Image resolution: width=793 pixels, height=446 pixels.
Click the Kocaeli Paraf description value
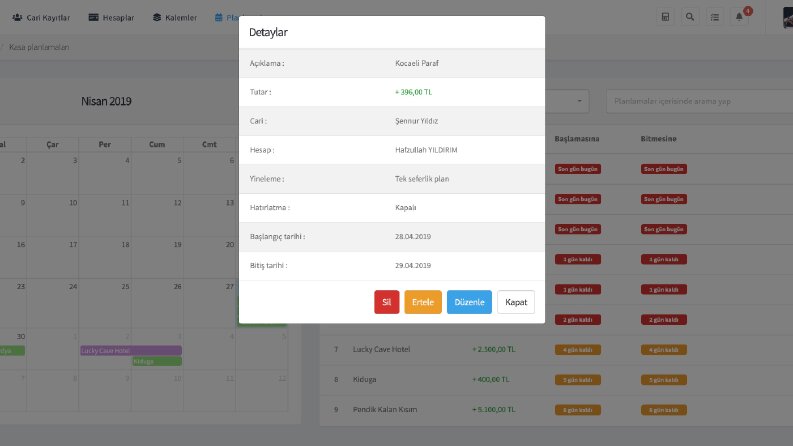[x=417, y=63]
